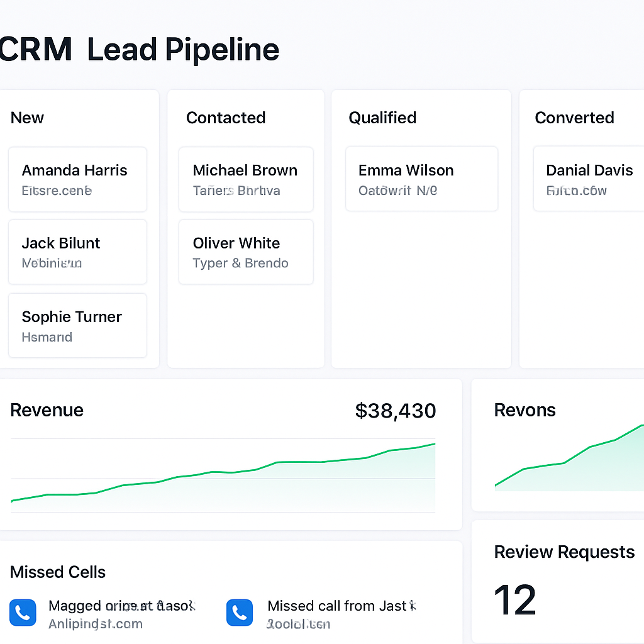This screenshot has width=644, height=644.
Task: Open the Michael Brown lead card
Action: (246, 179)
